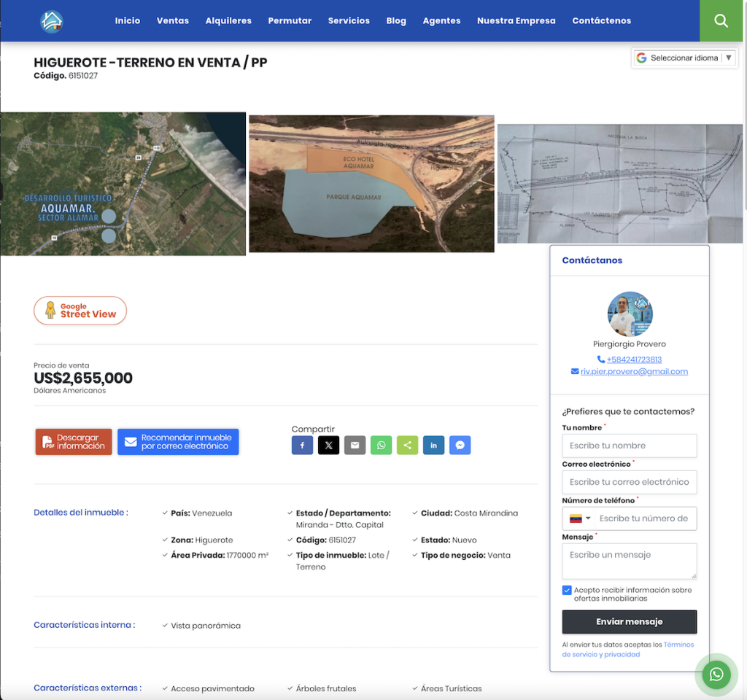Image resolution: width=747 pixels, height=700 pixels.
Task: Click the floating WhatsApp chat bubble
Action: pos(716,674)
